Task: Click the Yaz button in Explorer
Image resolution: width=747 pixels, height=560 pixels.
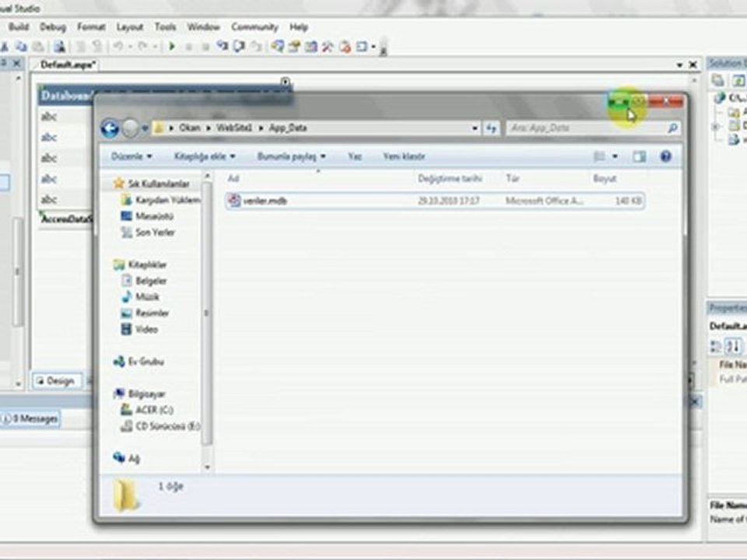Action: [355, 156]
